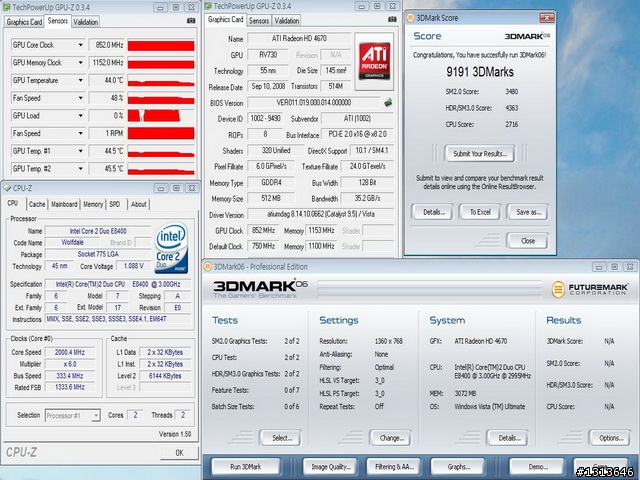Click Details button in 3DMark Score window
Image resolution: width=640 pixels, height=480 pixels.
point(433,212)
